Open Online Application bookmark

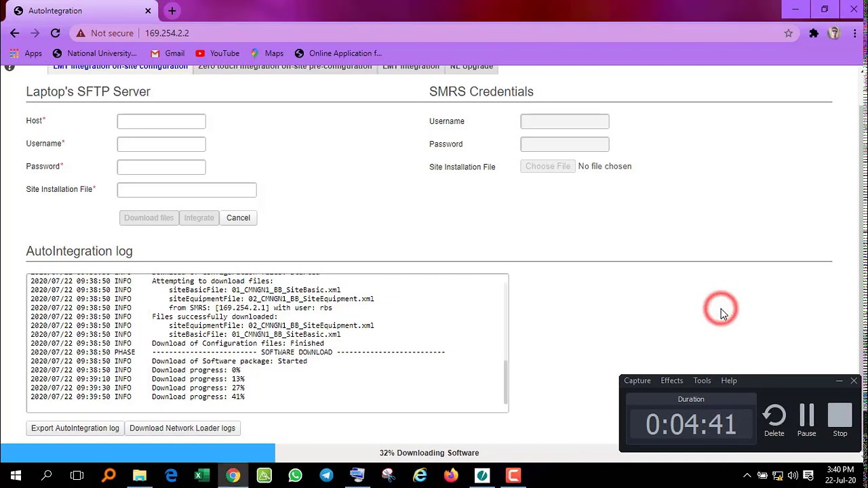(338, 54)
